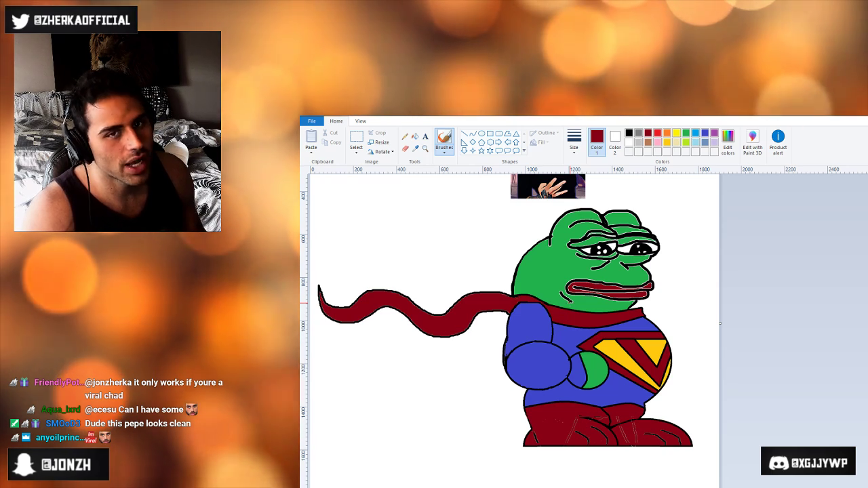The width and height of the screenshot is (868, 488).
Task: Click the webcam video overlay
Action: [x=117, y=131]
